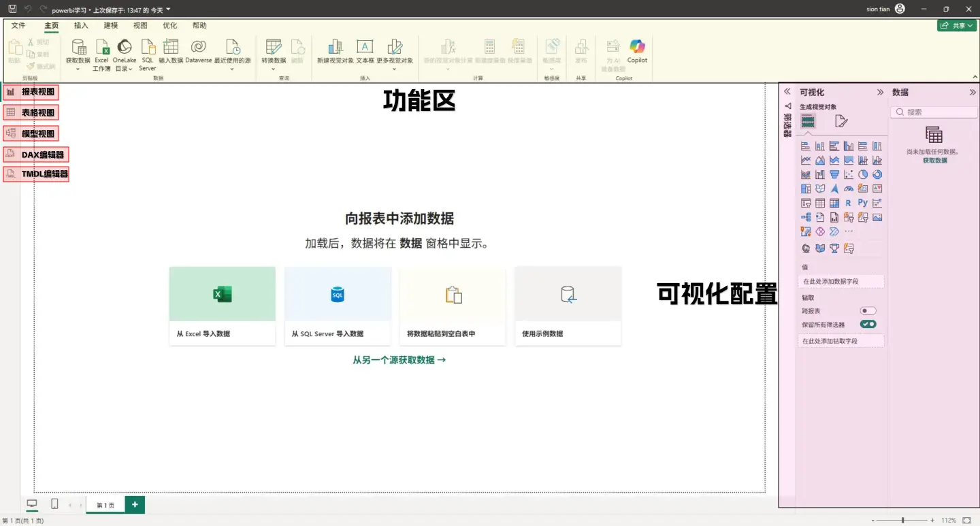This screenshot has width=980, height=526.
Task: Select the R script visual icon
Action: click(x=849, y=203)
